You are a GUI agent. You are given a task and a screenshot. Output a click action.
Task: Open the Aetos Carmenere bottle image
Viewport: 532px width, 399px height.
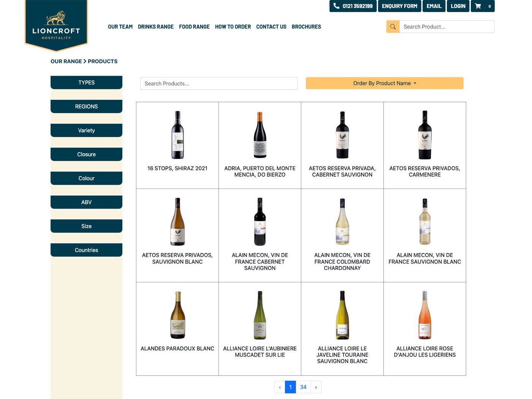(425, 135)
